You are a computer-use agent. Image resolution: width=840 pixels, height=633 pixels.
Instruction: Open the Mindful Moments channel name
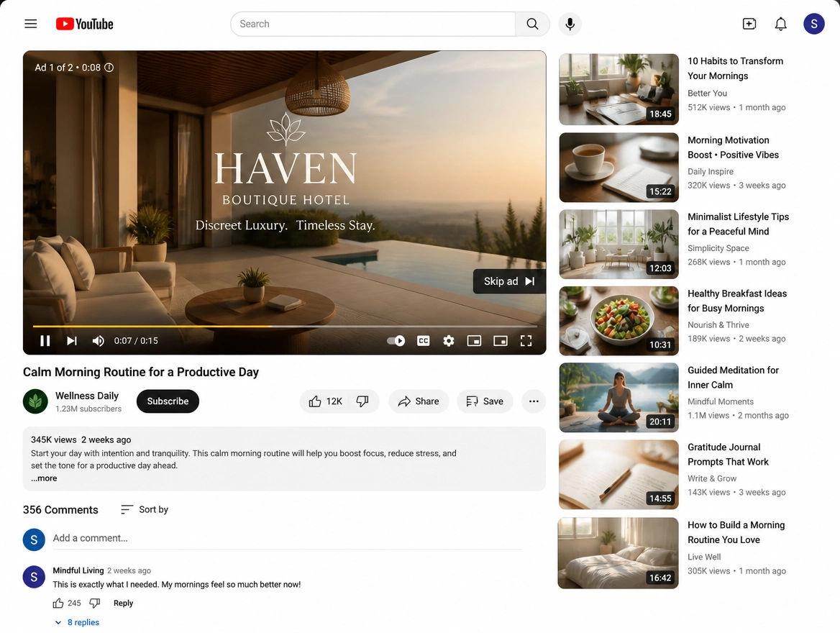tap(720, 401)
